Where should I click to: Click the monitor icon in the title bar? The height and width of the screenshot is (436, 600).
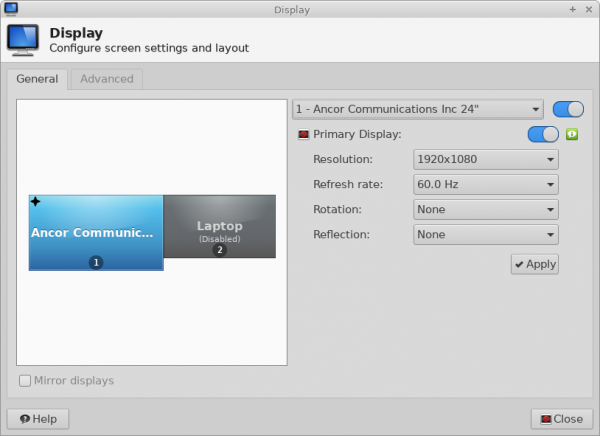[x=11, y=9]
